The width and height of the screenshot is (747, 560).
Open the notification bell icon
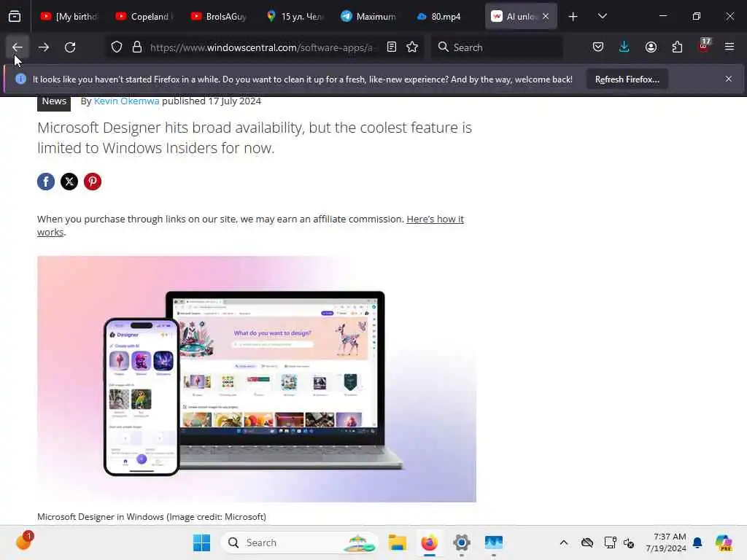coord(697,542)
